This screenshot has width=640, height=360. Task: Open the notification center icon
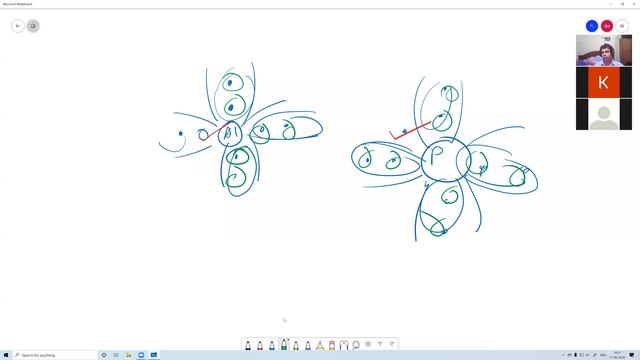[631, 355]
